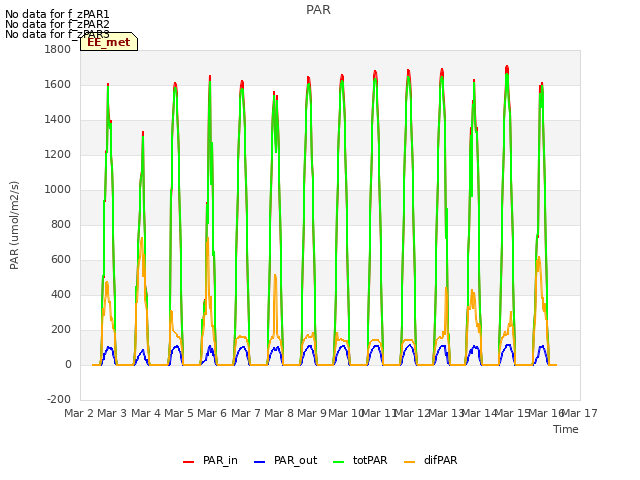Click the 400 y-axis tick label

(x=61, y=294)
